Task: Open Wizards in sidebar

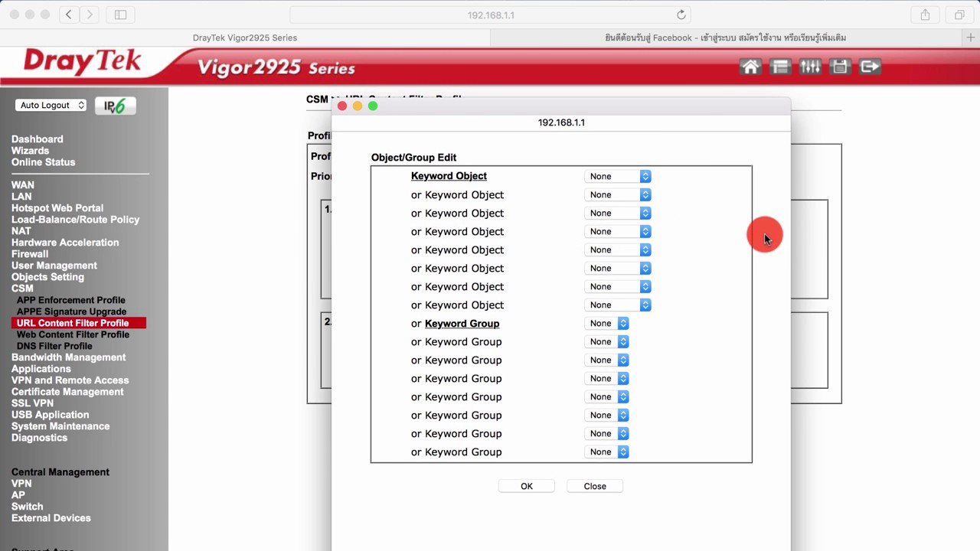Action: coord(30,151)
